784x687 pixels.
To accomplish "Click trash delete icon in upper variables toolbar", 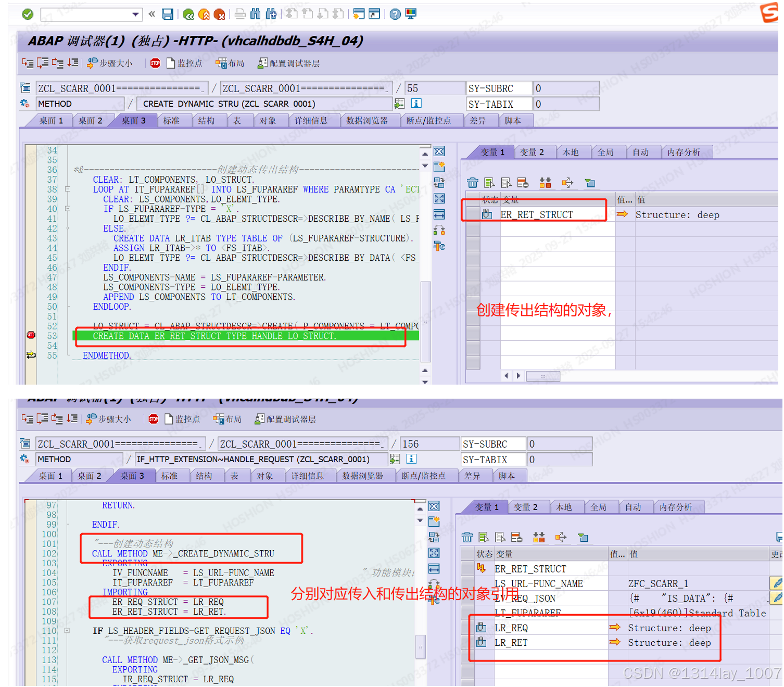I will tap(473, 183).
